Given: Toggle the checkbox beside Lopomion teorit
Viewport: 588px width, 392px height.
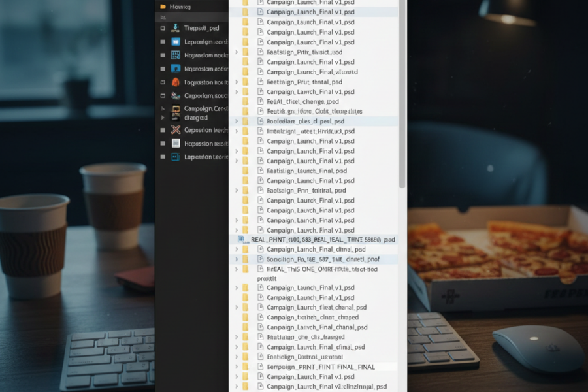Looking at the screenshot, I should [x=163, y=157].
